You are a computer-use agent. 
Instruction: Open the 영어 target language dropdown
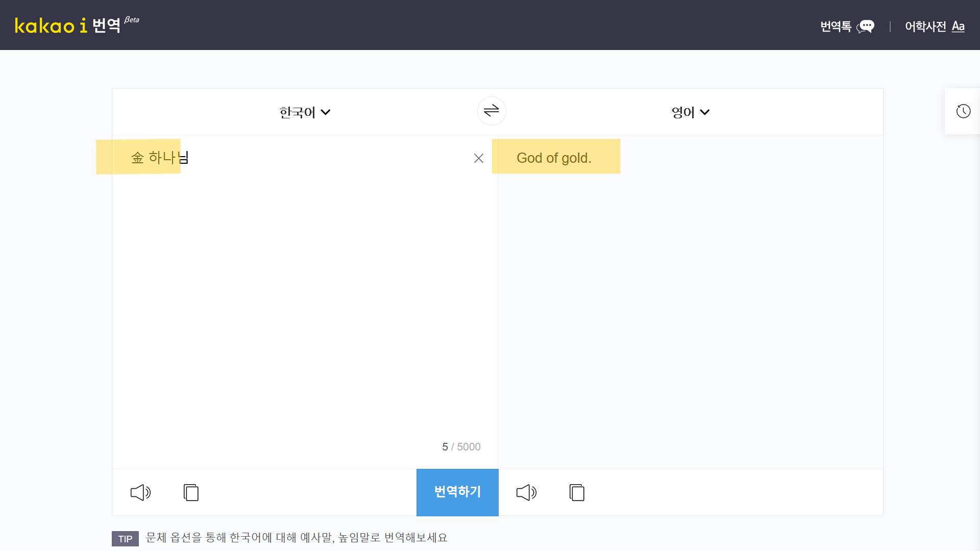[683, 112]
